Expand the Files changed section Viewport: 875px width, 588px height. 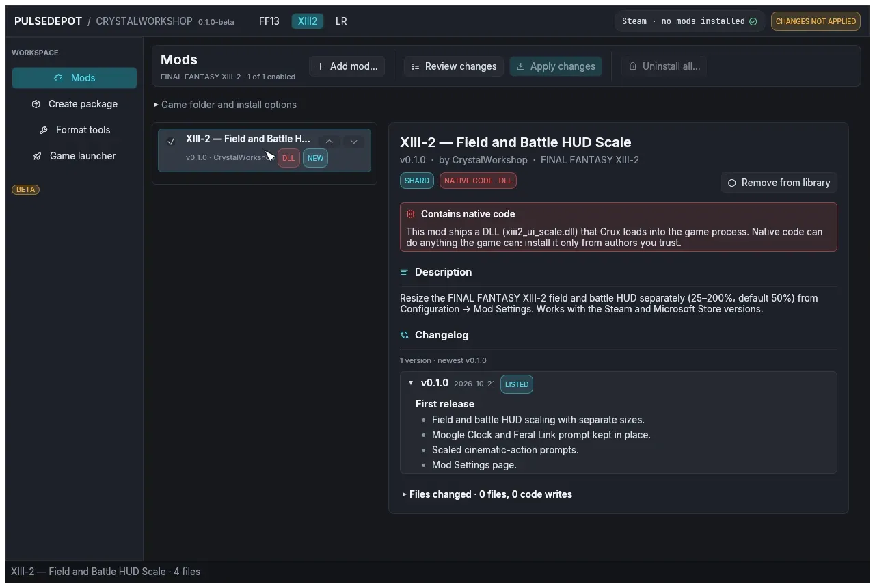point(487,494)
